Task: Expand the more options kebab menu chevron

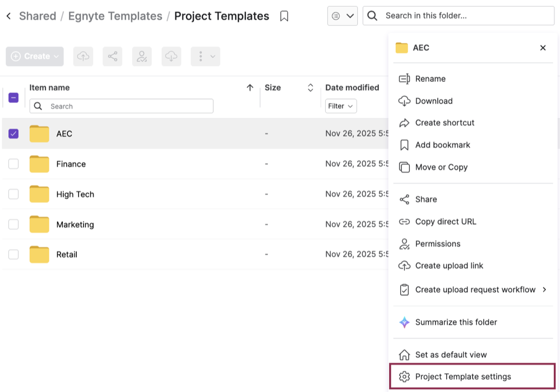Action: click(x=212, y=56)
